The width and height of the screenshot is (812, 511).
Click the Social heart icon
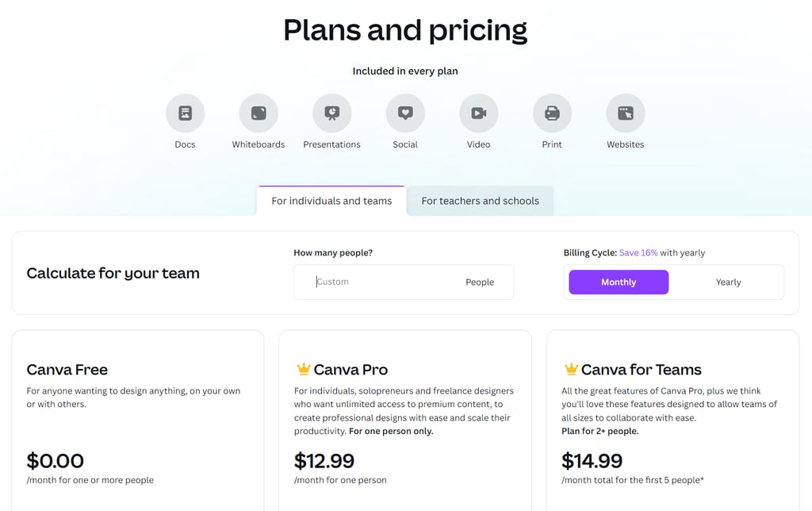405,113
